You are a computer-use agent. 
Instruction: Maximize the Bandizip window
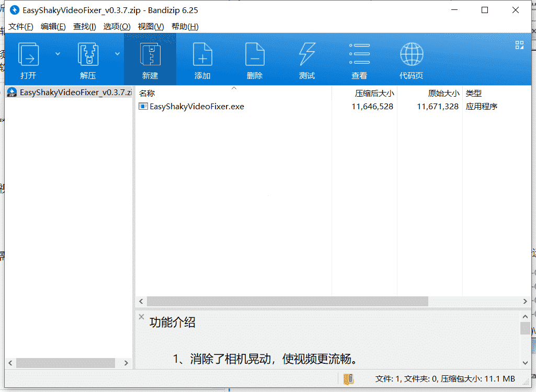pyautogui.click(x=485, y=10)
